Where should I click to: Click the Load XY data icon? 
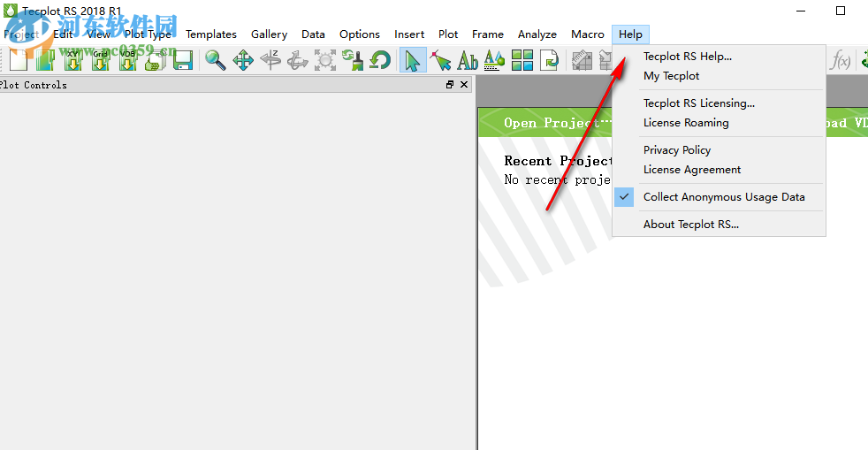[x=72, y=60]
